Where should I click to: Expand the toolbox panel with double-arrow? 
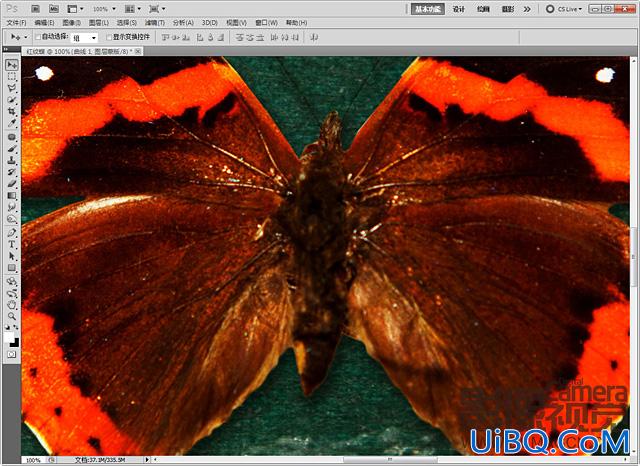point(6,49)
